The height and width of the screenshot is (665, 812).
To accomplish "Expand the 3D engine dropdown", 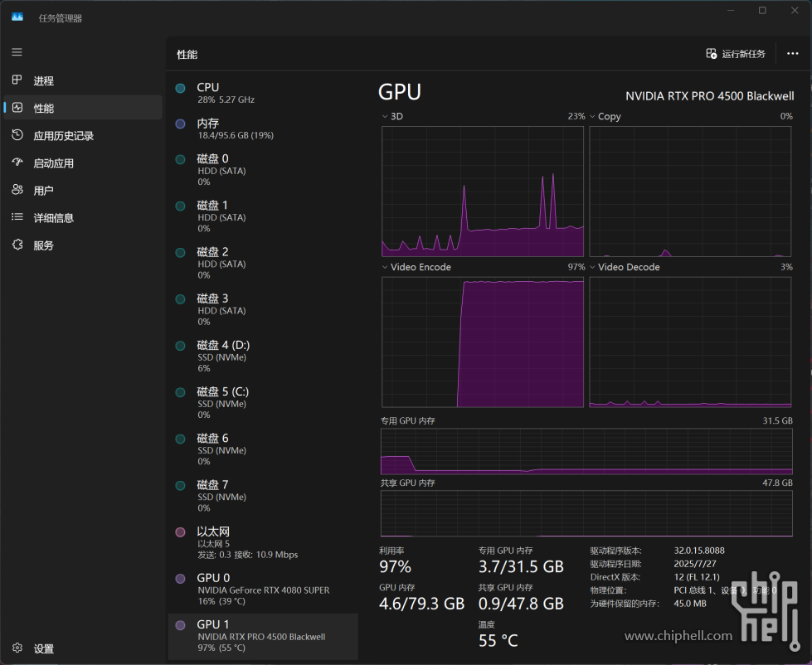I will [x=385, y=116].
